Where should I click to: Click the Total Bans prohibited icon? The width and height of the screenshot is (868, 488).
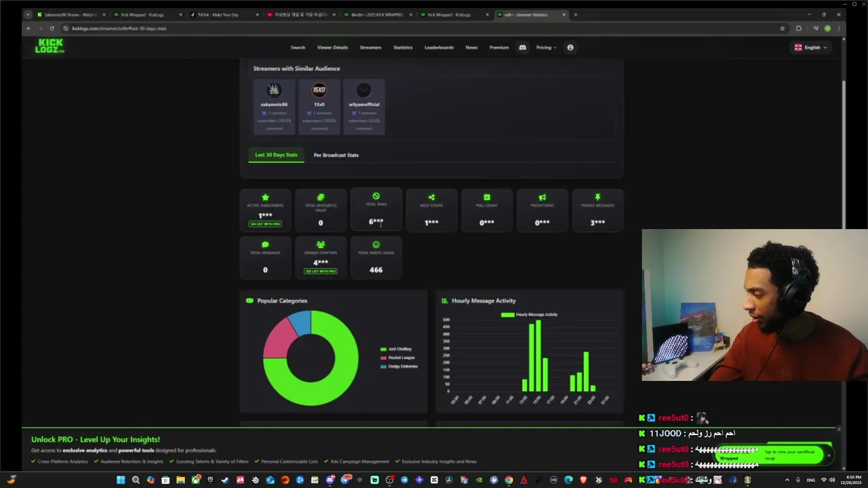coord(376,196)
